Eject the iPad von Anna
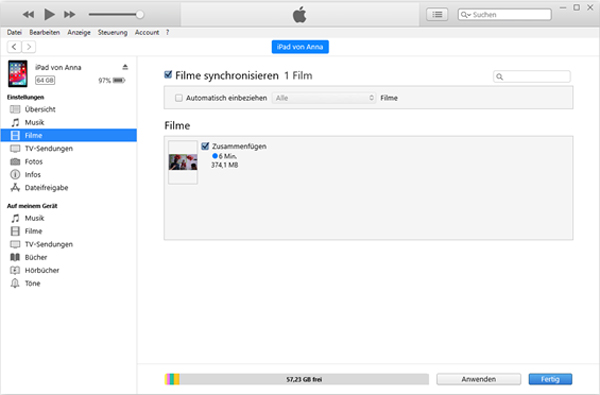 tap(125, 67)
